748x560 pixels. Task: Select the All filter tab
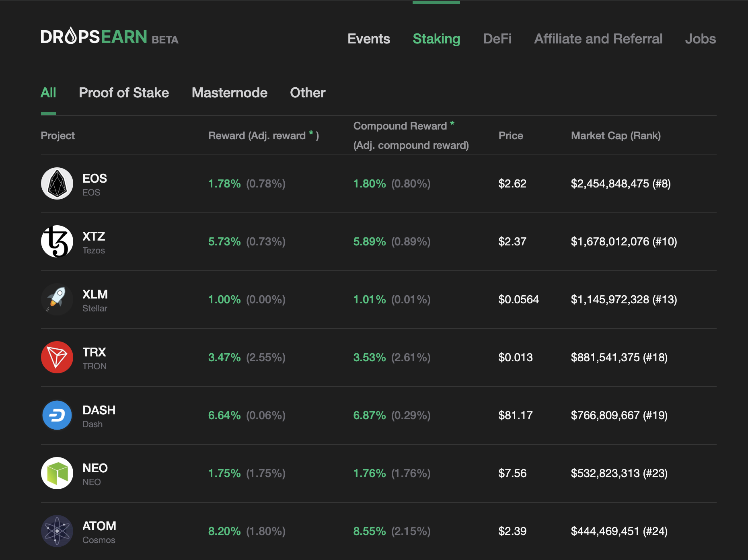pos(48,93)
